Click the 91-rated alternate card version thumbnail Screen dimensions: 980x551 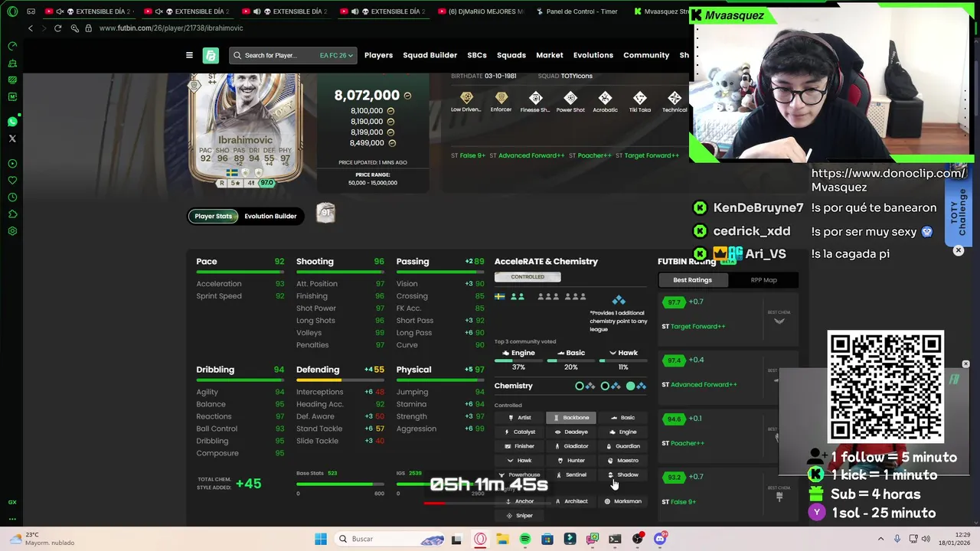click(325, 212)
